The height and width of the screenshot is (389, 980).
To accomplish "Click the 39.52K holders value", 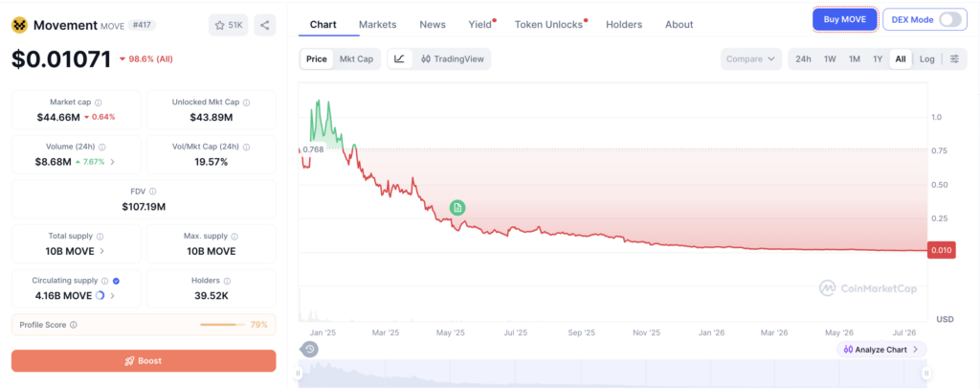I will click(212, 296).
